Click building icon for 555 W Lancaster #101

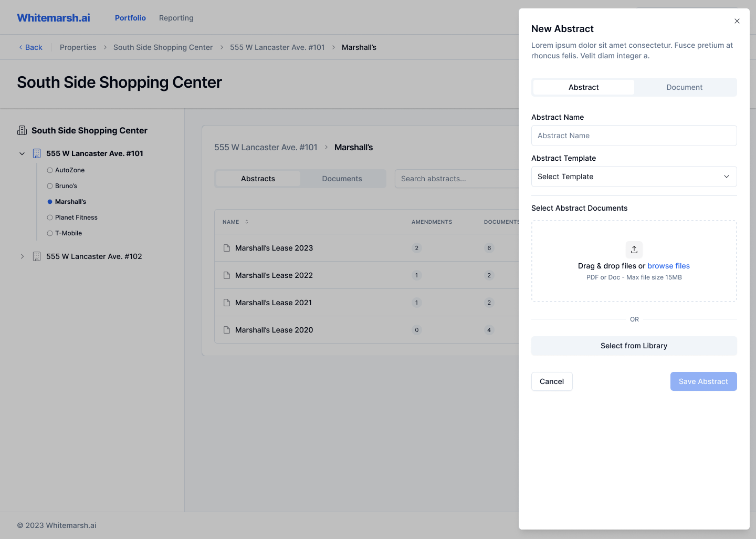37,153
